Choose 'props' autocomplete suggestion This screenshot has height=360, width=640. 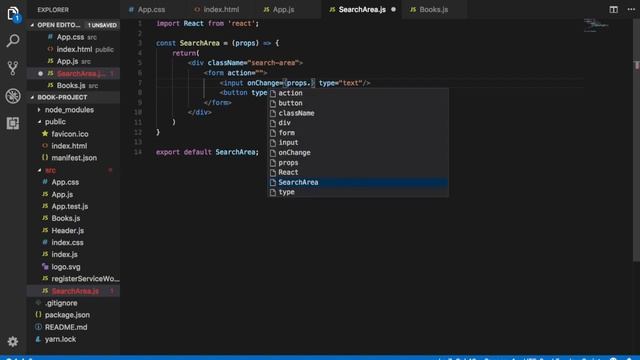click(358, 162)
